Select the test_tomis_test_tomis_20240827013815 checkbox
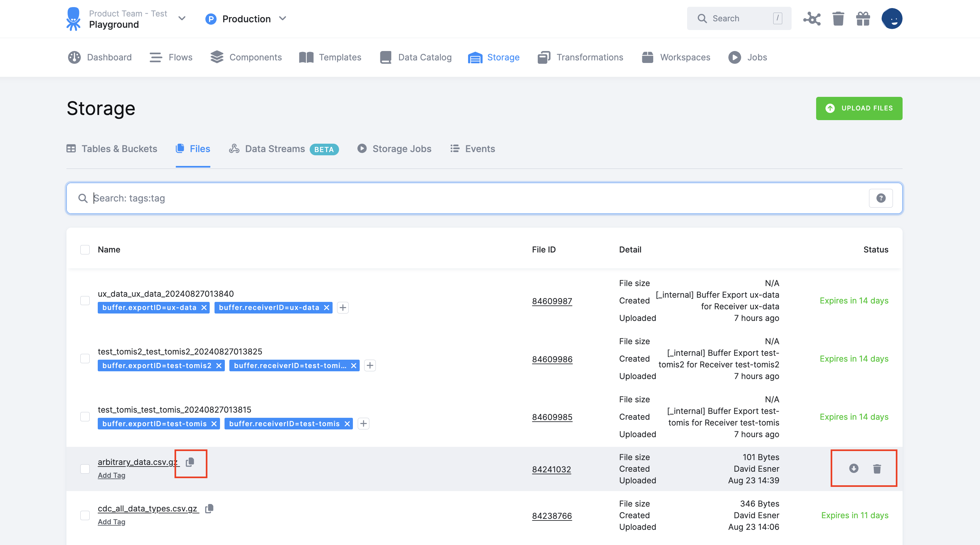980x545 pixels. (85, 416)
